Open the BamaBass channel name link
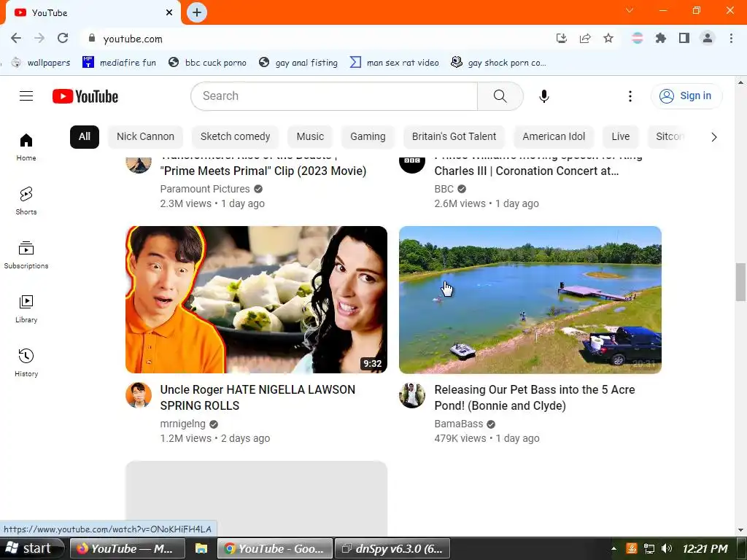The width and height of the screenshot is (747, 560). tap(459, 424)
